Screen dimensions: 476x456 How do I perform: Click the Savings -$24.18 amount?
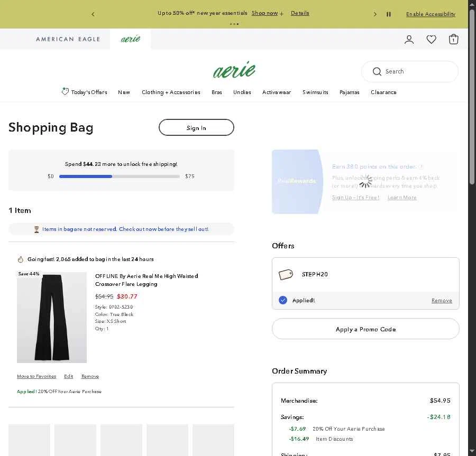438,417
